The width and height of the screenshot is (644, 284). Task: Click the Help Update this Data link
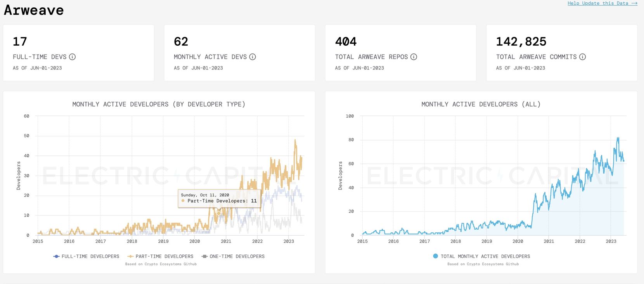602,3
